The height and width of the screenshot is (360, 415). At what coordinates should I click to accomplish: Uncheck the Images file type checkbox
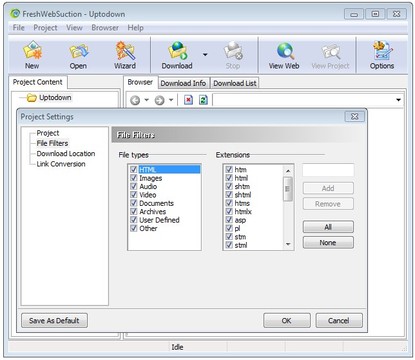[x=134, y=178]
